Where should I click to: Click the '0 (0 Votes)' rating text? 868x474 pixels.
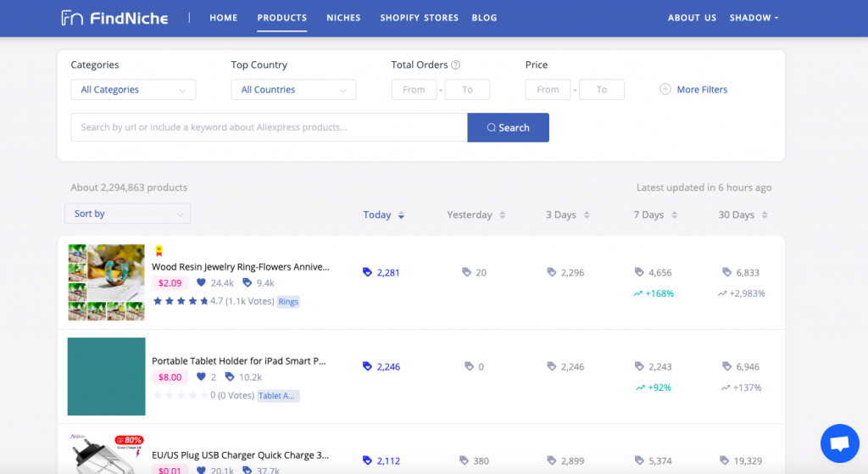pyautogui.click(x=232, y=395)
